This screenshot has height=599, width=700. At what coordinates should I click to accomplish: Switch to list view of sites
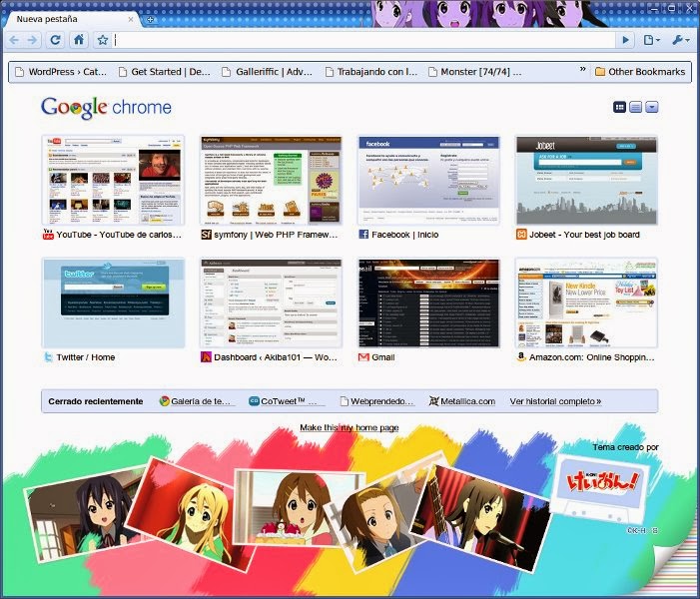pyautogui.click(x=635, y=107)
